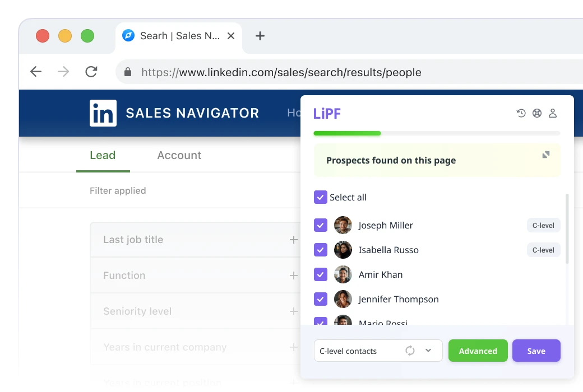
Task: Click the purple Save button
Action: (536, 351)
